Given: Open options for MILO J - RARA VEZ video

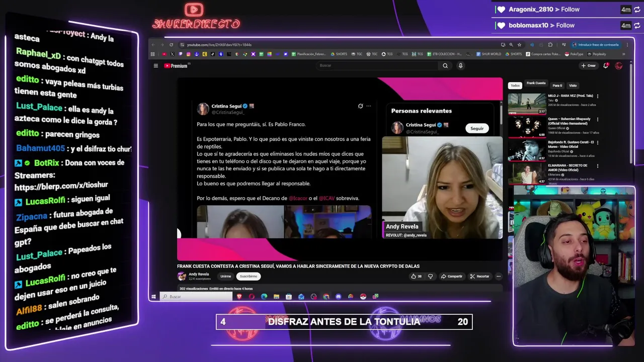Looking at the screenshot, I should tap(598, 96).
